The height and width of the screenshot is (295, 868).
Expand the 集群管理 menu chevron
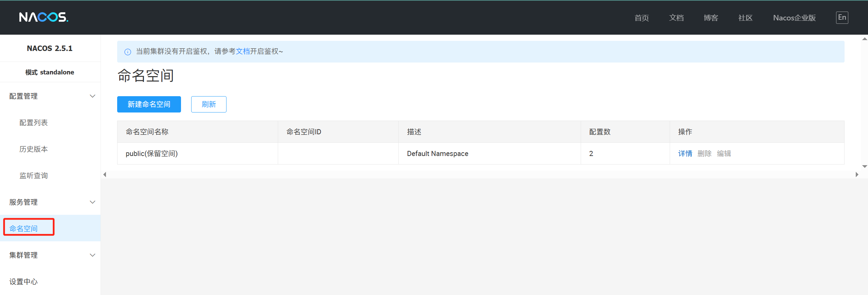(92, 255)
